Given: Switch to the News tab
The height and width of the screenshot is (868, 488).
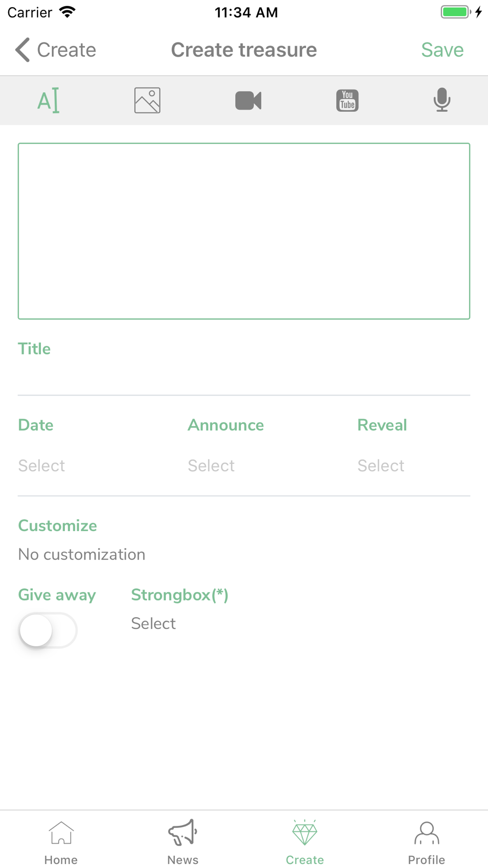Looking at the screenshot, I should click(x=183, y=842).
